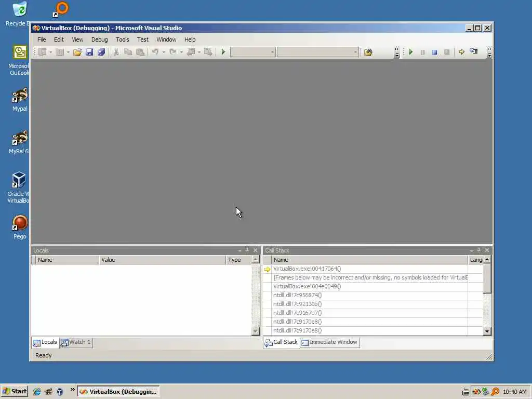Expand the Redo history dropdown arrow
532x399 pixels.
click(181, 52)
